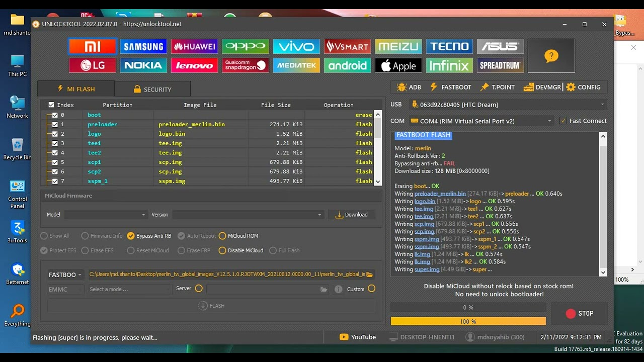Select the Meizu brand icon

pyautogui.click(x=398, y=47)
